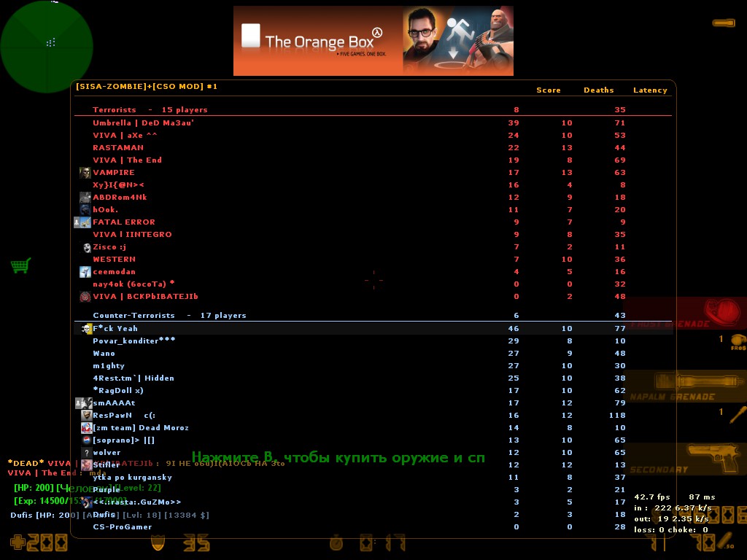Click the Pepsi avatar next to [soprano]
Image resolution: width=747 pixels, height=560 pixels.
(86, 440)
